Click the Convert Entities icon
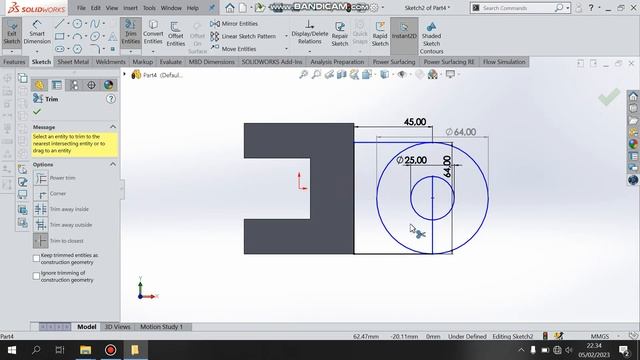Screen dimensions: 640x360 153,33
